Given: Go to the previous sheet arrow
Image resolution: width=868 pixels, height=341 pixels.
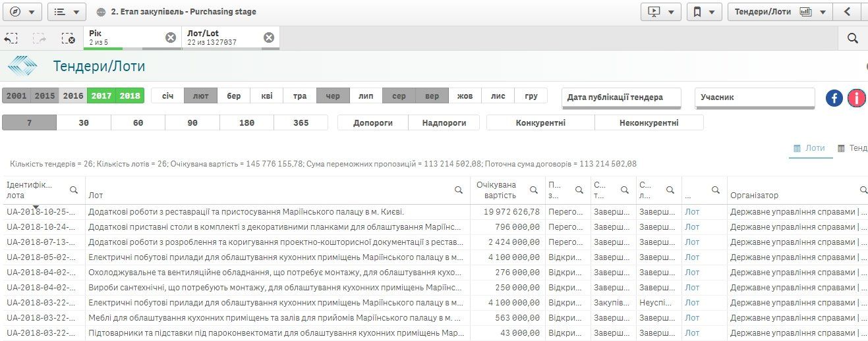Looking at the screenshot, I should [x=848, y=12].
